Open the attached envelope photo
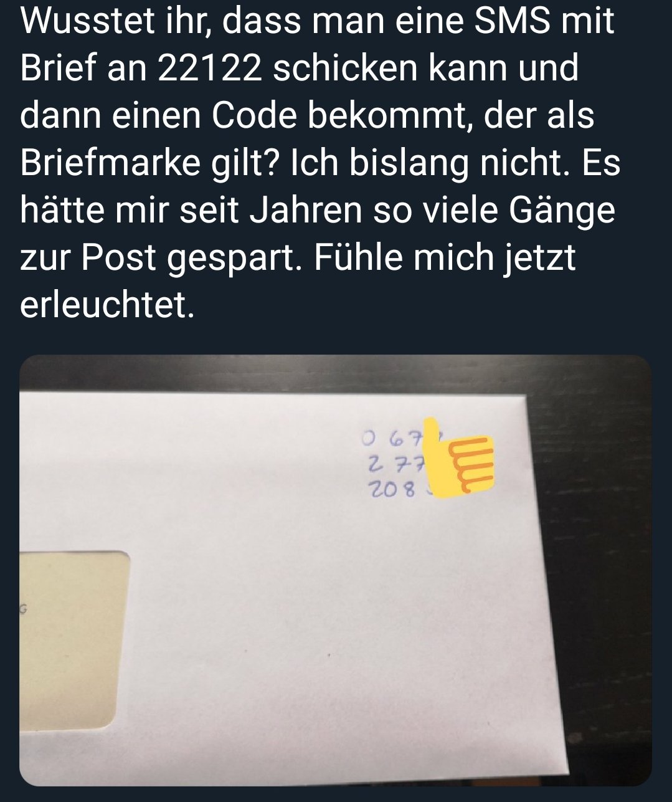Image resolution: width=672 pixels, height=802 pixels. (x=336, y=570)
